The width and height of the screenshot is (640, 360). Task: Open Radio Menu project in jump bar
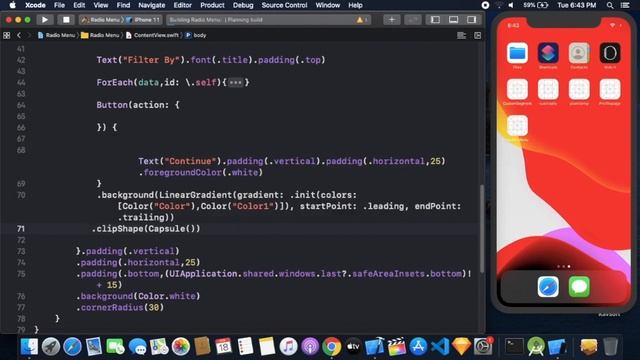tap(56, 36)
